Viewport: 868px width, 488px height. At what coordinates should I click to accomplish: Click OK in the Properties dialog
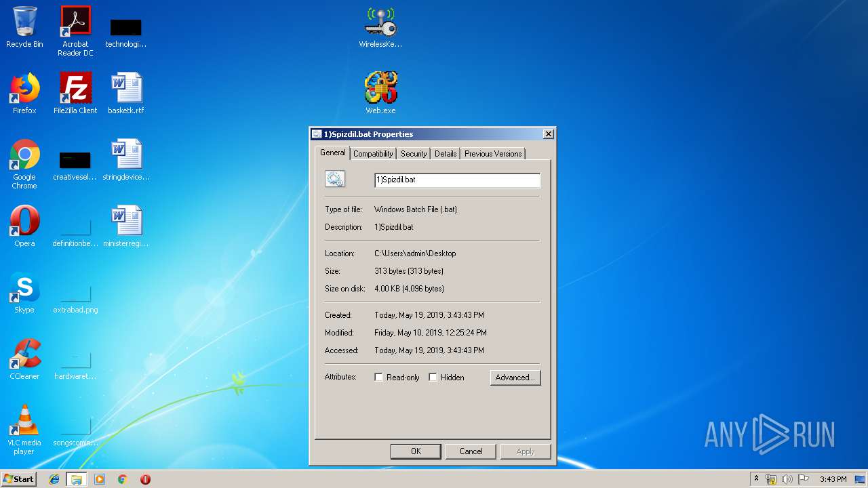pos(416,451)
